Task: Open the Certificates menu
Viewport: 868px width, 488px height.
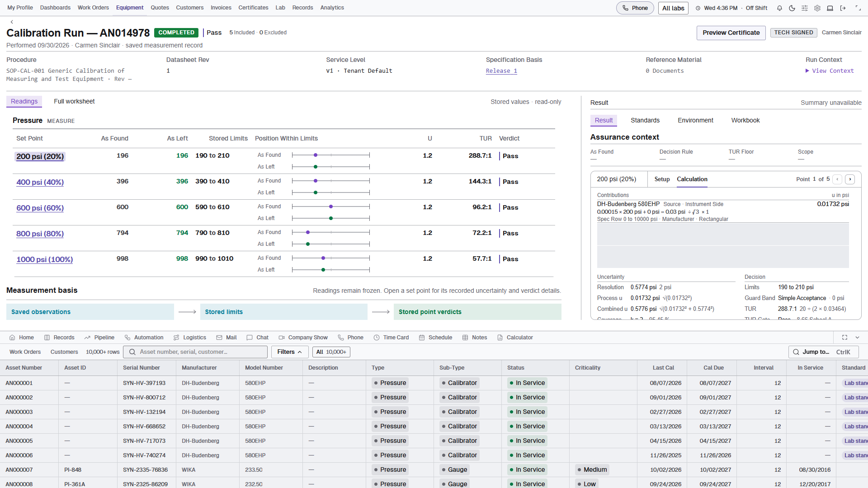Action: [253, 8]
